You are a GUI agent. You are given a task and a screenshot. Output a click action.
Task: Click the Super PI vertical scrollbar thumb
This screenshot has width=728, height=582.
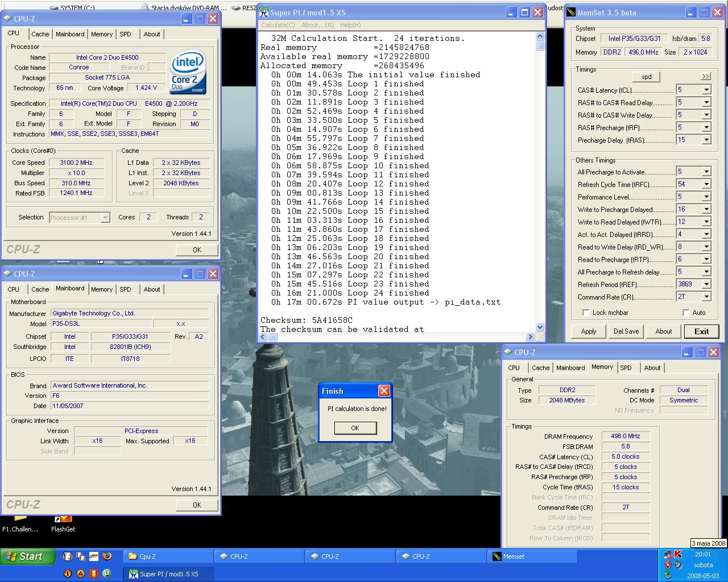click(x=540, y=46)
